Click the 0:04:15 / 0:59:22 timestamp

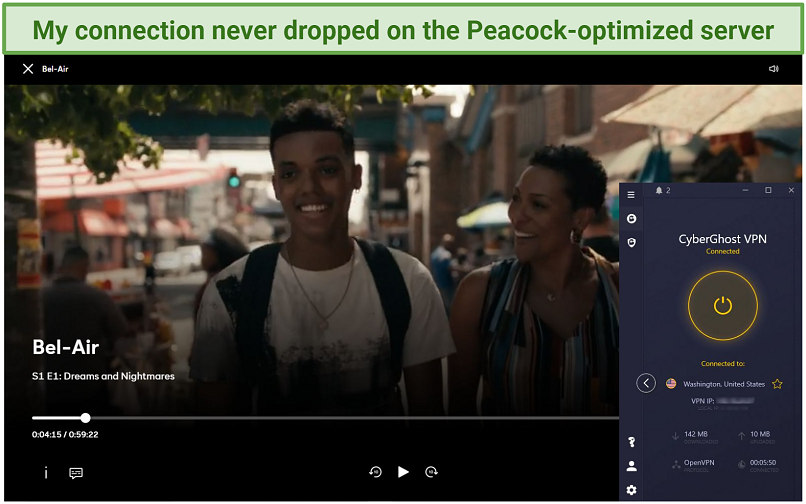pos(65,435)
